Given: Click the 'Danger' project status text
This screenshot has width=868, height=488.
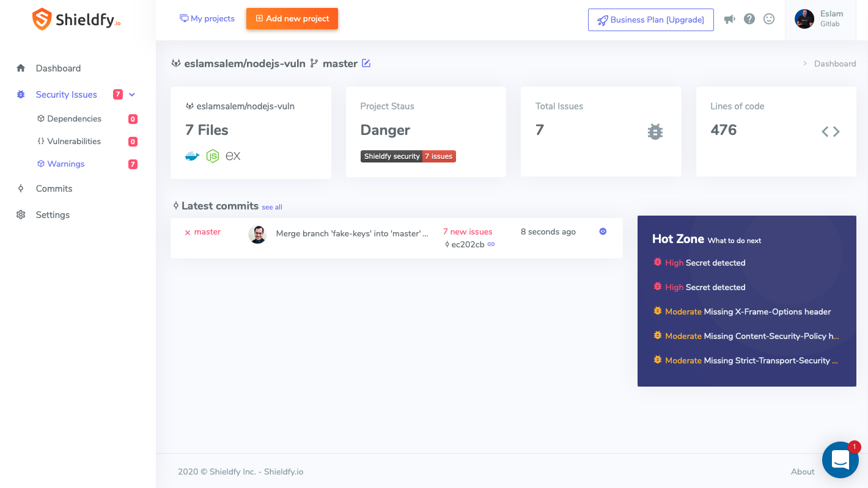Looking at the screenshot, I should [x=385, y=130].
